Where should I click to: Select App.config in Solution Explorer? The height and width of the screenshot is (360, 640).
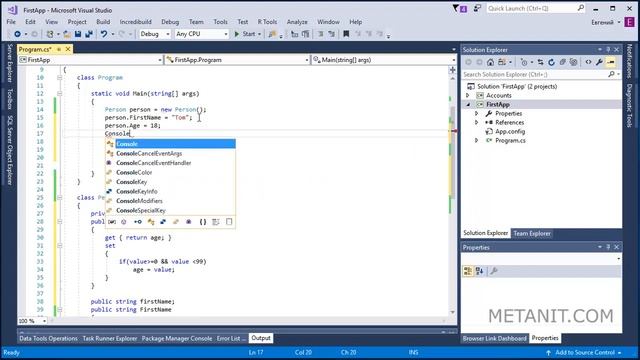tap(510, 131)
